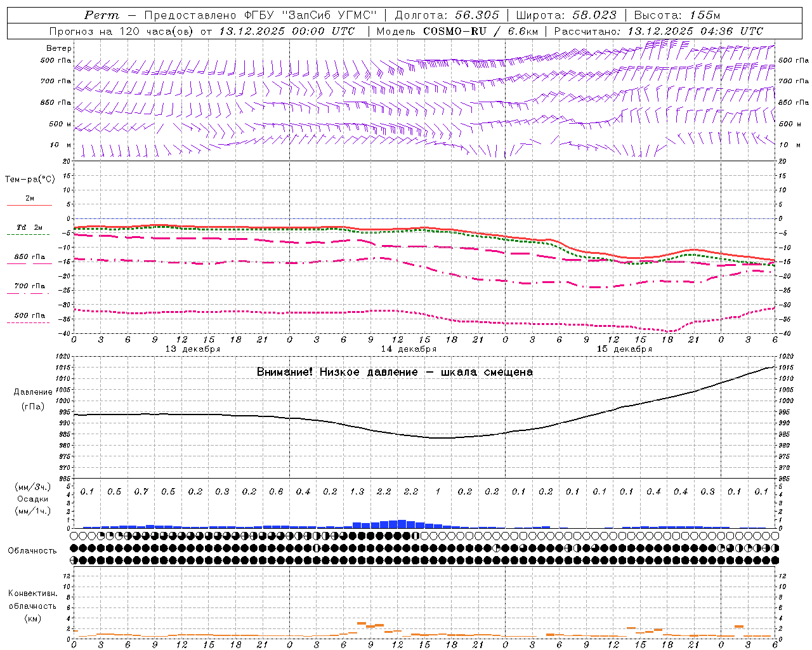
Task: Click the '700 гПа' temperature legend entry
Action: pos(29,286)
